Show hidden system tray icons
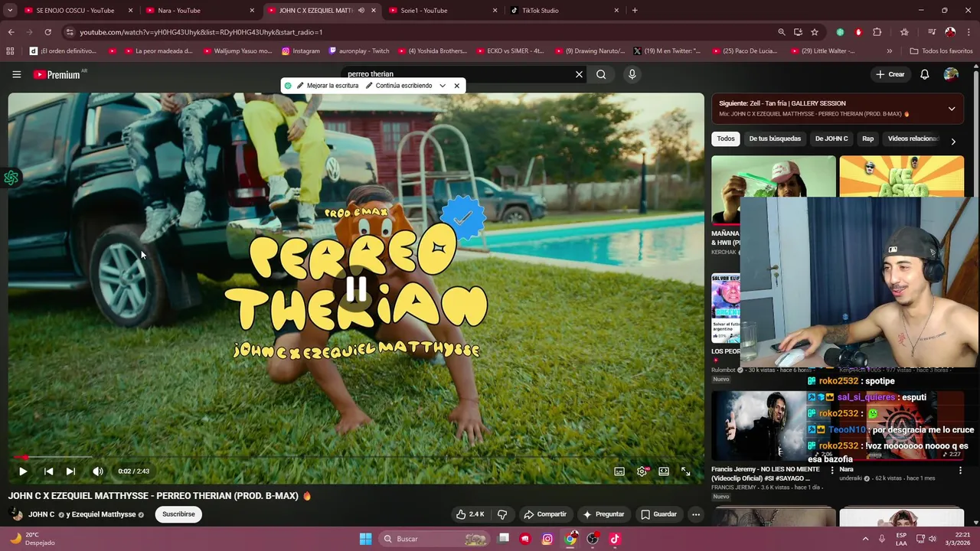 pyautogui.click(x=865, y=539)
